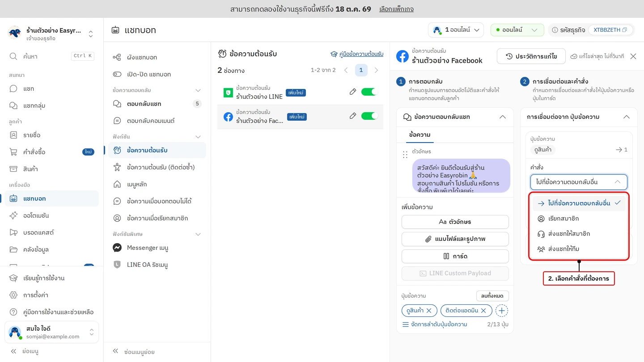Click the pencil edit icon for ร้านตัวอย่าง LINE

pyautogui.click(x=353, y=92)
